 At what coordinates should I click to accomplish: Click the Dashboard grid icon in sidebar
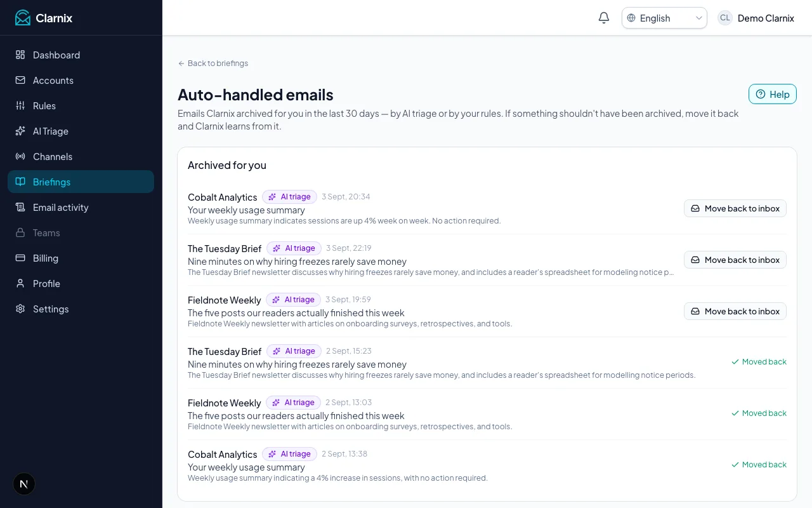tap(20, 55)
